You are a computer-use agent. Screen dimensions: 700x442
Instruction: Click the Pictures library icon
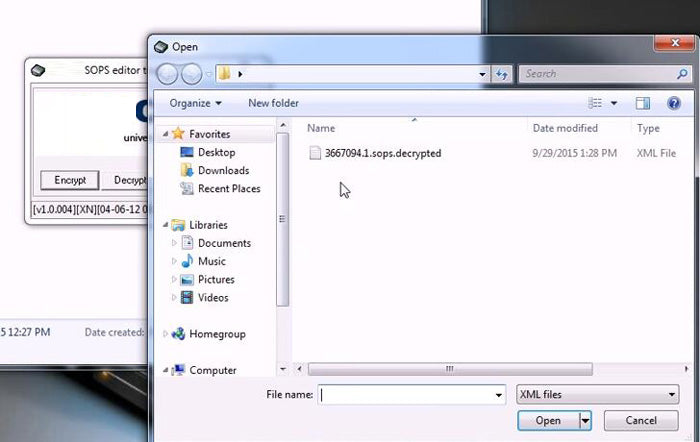pos(187,279)
